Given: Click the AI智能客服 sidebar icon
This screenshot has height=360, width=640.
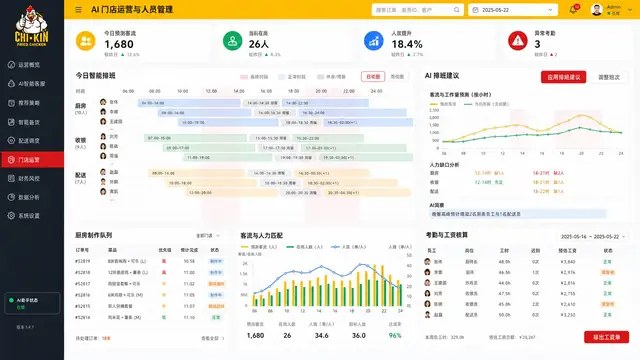Looking at the screenshot, I should tap(11, 83).
